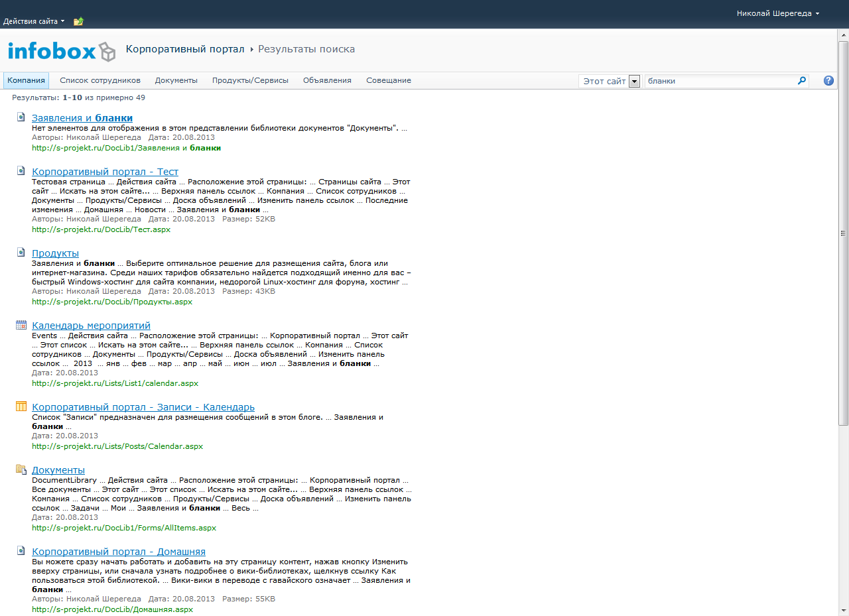Open the Продукты search result
Screen dimensions: 849x616
[55, 253]
